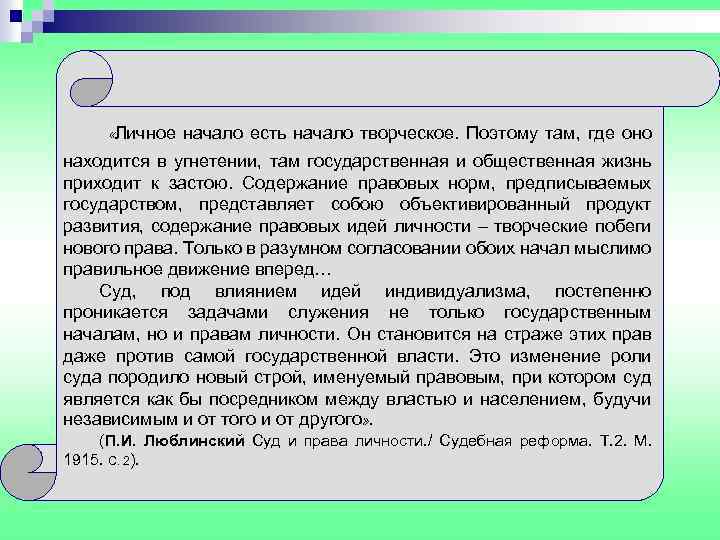Image resolution: width=720 pixels, height=540 pixels.
Task: Click the words 'именуемый правовым'
Action: coord(408,378)
